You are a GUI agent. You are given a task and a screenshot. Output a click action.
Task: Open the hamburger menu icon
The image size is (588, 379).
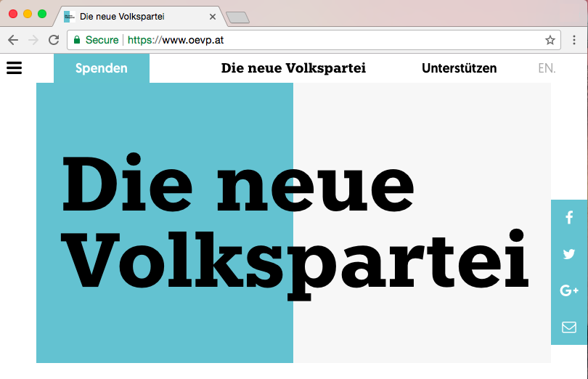click(15, 68)
